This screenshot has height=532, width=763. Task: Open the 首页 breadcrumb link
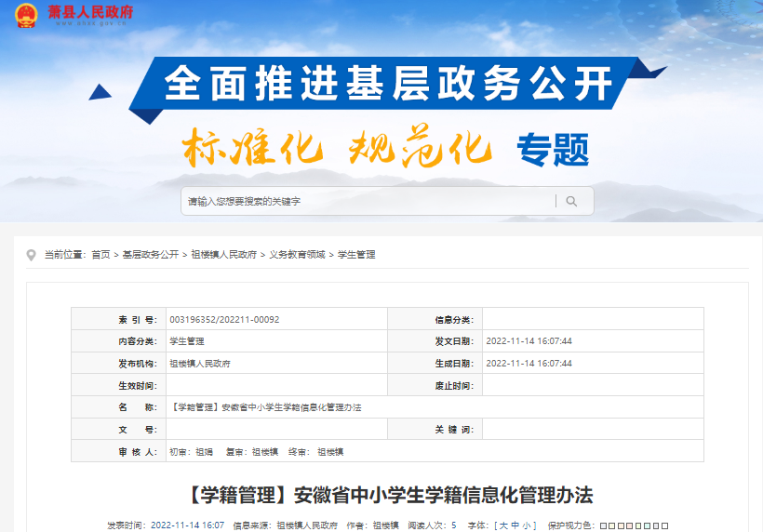tap(100, 255)
